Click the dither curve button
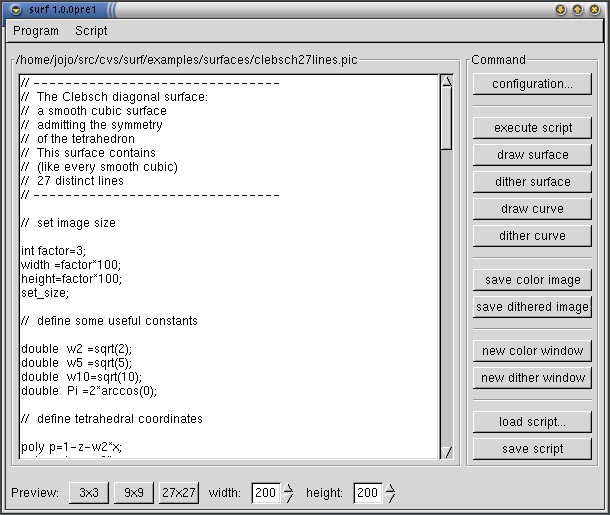The width and height of the screenshot is (610, 515). click(532, 236)
